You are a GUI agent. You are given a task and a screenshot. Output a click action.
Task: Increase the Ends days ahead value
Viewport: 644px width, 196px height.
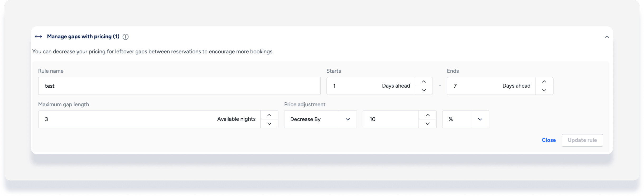544,82
